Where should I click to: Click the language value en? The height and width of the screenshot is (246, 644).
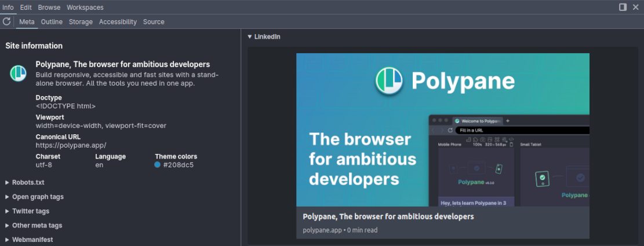click(x=99, y=165)
